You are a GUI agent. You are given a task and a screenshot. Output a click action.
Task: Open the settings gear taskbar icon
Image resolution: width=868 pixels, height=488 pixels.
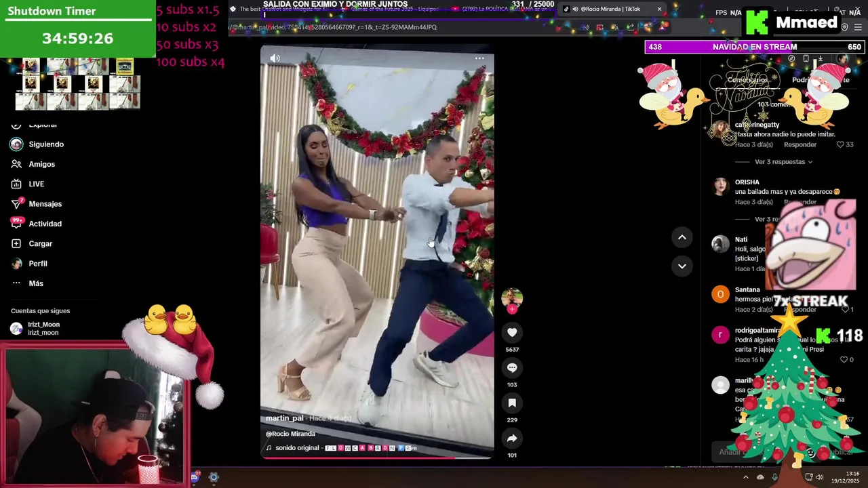214,477
